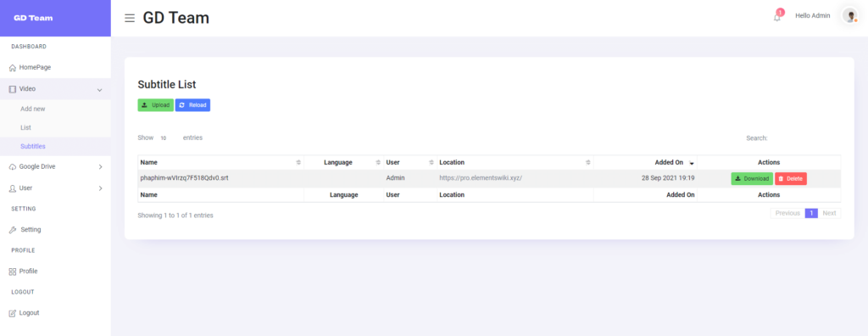Download the phaphim subtitle file
The image size is (868, 336).
[x=752, y=178]
